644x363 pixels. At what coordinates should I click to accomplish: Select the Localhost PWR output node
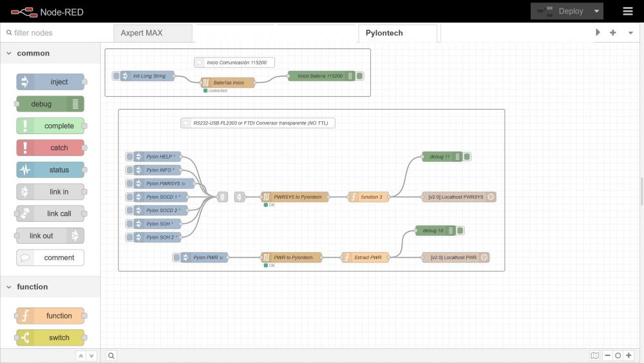pyautogui.click(x=455, y=257)
